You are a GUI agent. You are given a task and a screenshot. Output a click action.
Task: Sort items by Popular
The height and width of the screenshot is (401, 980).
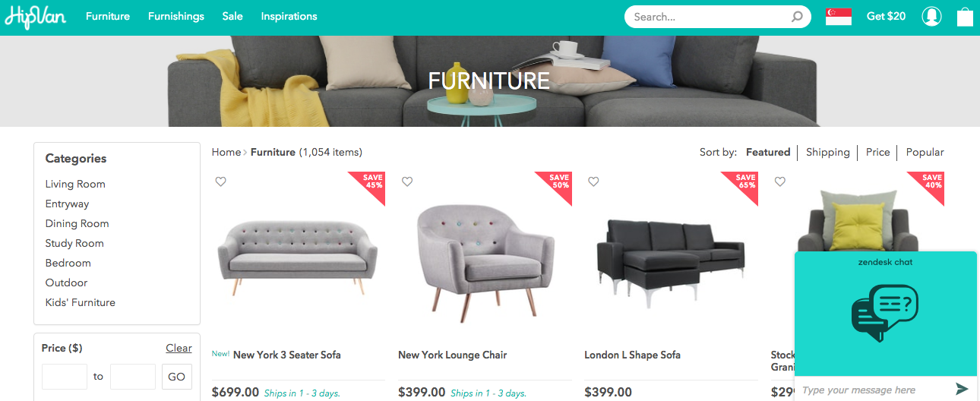[925, 152]
